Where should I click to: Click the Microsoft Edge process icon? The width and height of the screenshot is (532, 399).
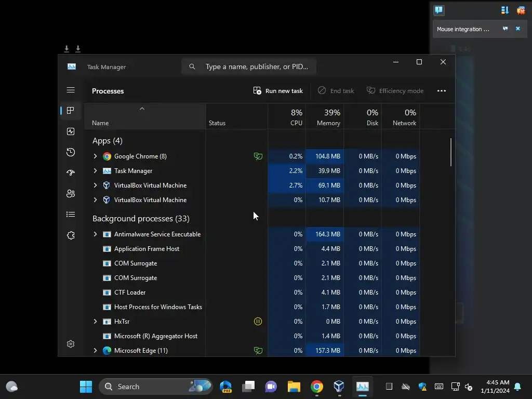107,351
